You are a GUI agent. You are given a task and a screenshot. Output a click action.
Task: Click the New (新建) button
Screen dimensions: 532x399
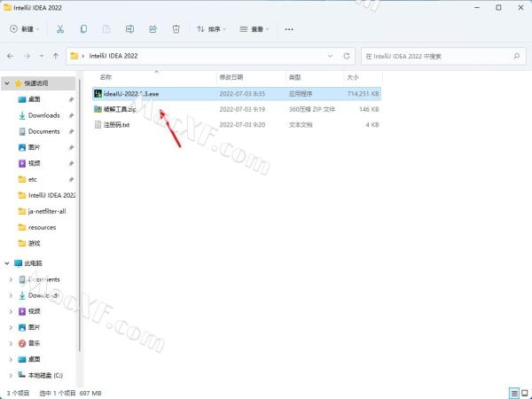click(25, 29)
